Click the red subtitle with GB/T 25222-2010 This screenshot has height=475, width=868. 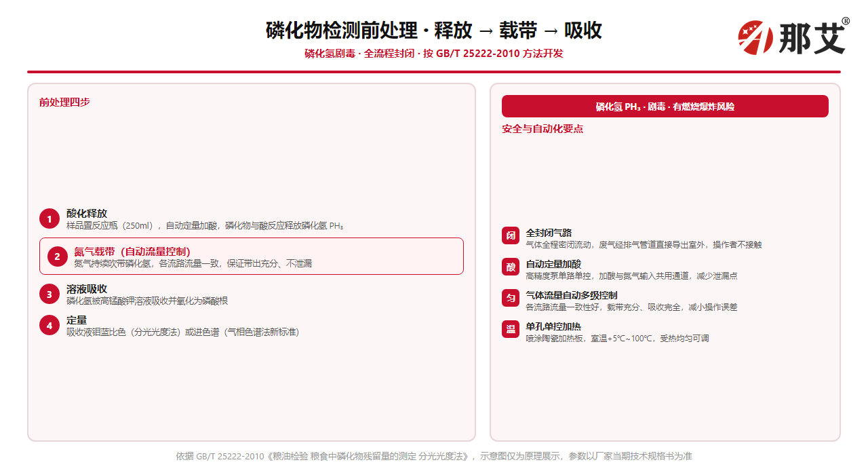click(434, 54)
